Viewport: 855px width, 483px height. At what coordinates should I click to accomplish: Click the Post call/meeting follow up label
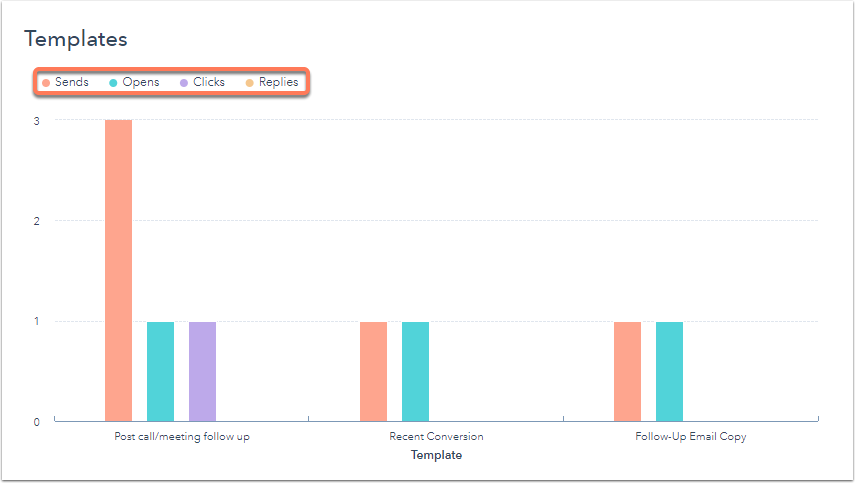(x=182, y=437)
